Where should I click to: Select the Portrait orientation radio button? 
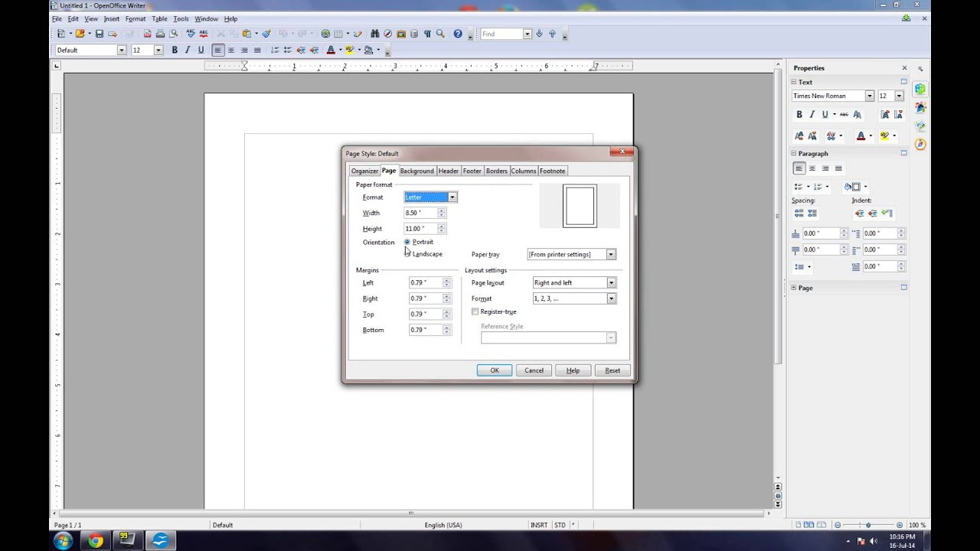pos(407,242)
